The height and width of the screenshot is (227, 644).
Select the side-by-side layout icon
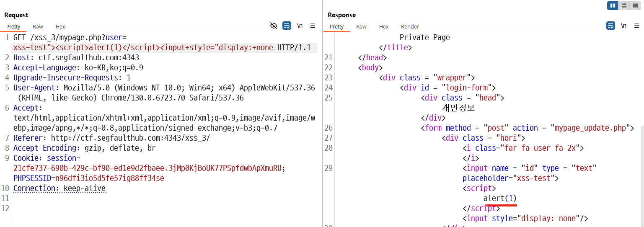(613, 5)
